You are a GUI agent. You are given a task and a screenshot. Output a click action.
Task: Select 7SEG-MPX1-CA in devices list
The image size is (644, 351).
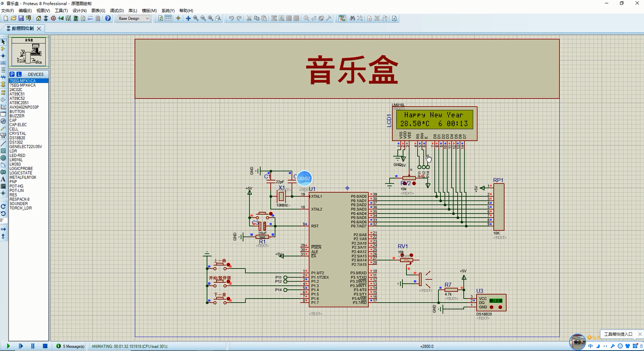point(28,81)
